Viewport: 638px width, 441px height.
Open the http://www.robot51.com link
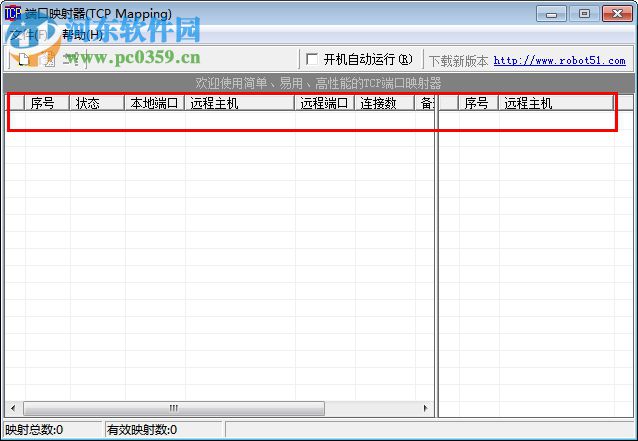click(x=559, y=61)
